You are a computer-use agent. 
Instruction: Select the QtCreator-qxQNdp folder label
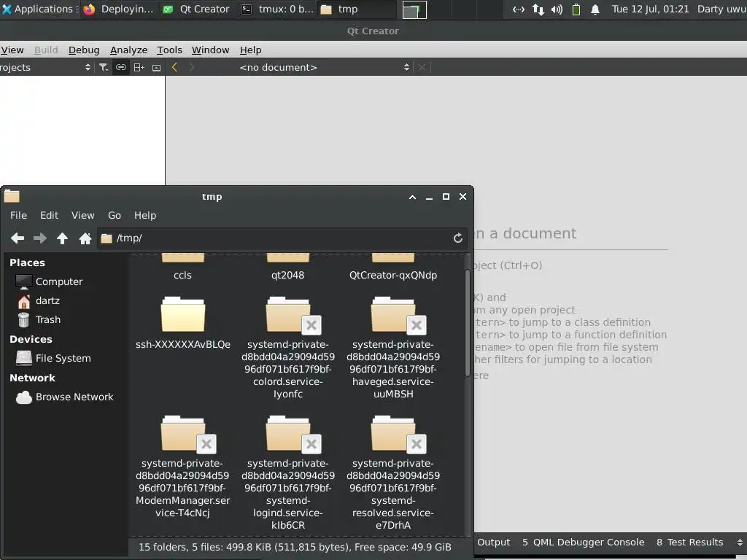pos(393,275)
